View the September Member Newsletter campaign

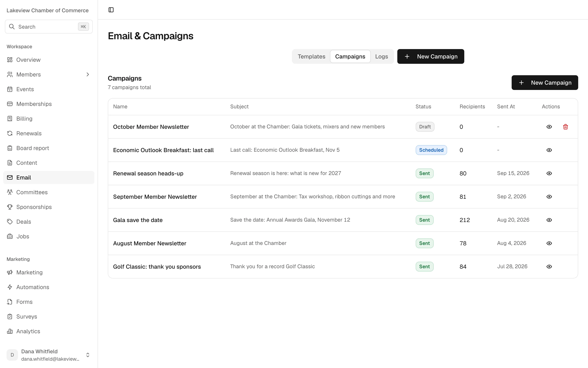(549, 197)
